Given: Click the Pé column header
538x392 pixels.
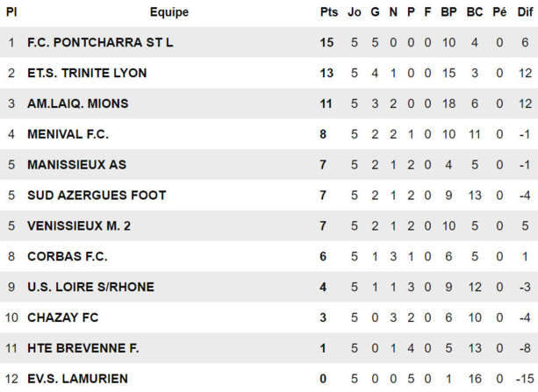Looking at the screenshot, I should 499,12.
